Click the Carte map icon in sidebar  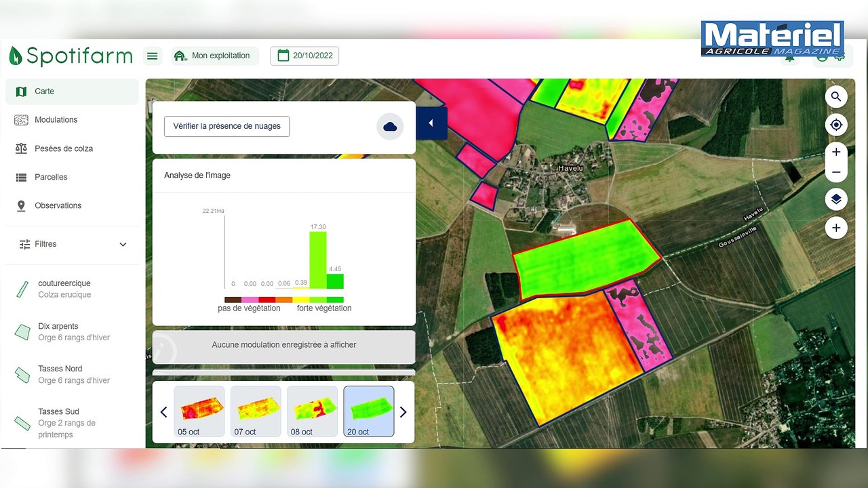click(x=21, y=91)
